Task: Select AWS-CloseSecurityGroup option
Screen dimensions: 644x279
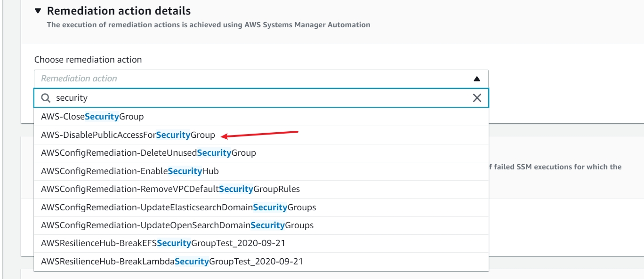Action: click(92, 116)
